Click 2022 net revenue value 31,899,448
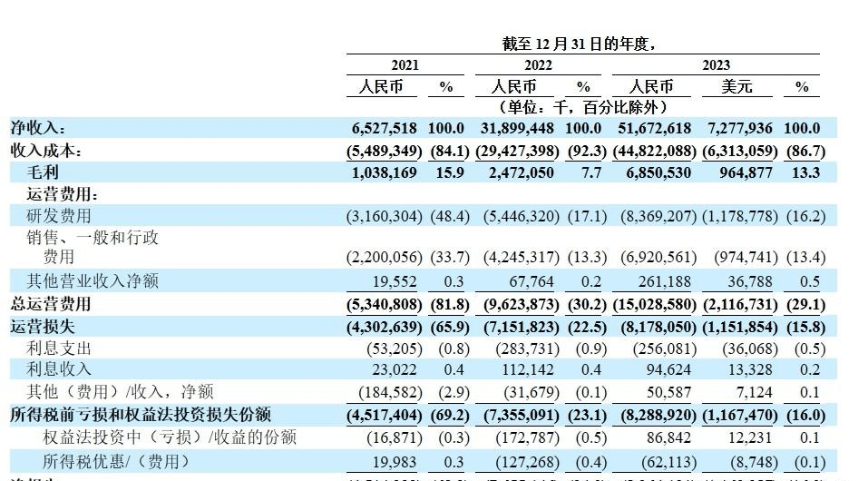 (x=517, y=128)
